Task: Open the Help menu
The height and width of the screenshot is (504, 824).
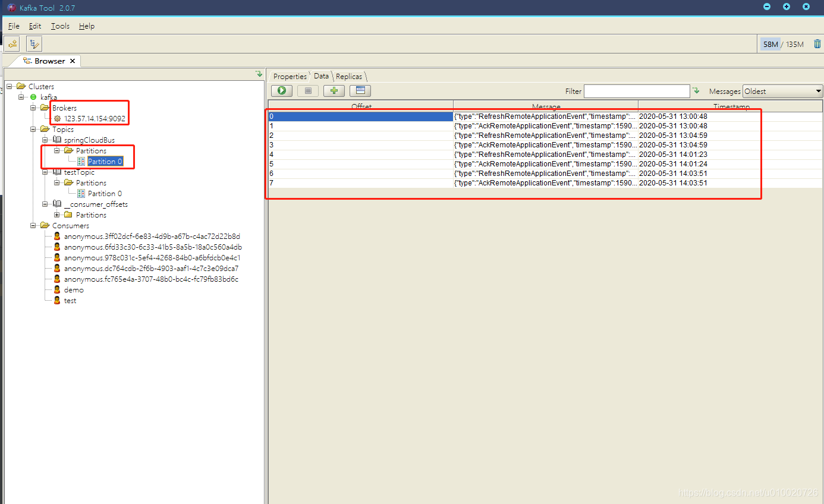Action: [x=87, y=26]
